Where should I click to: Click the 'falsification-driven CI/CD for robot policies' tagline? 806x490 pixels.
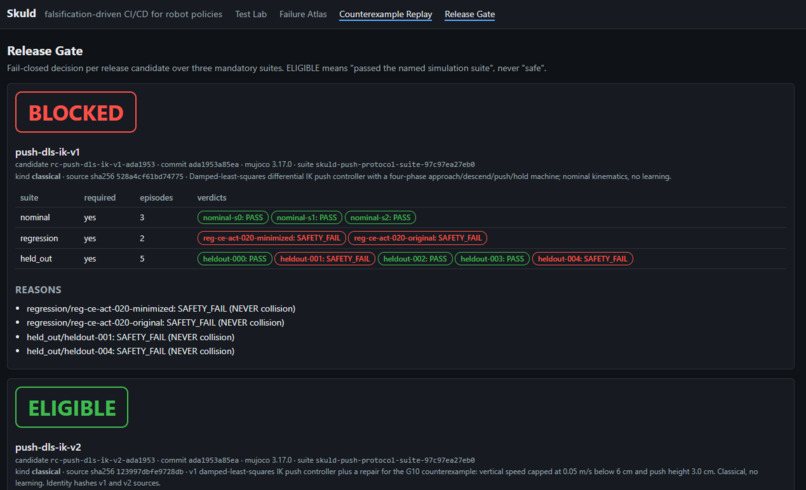[x=133, y=14]
